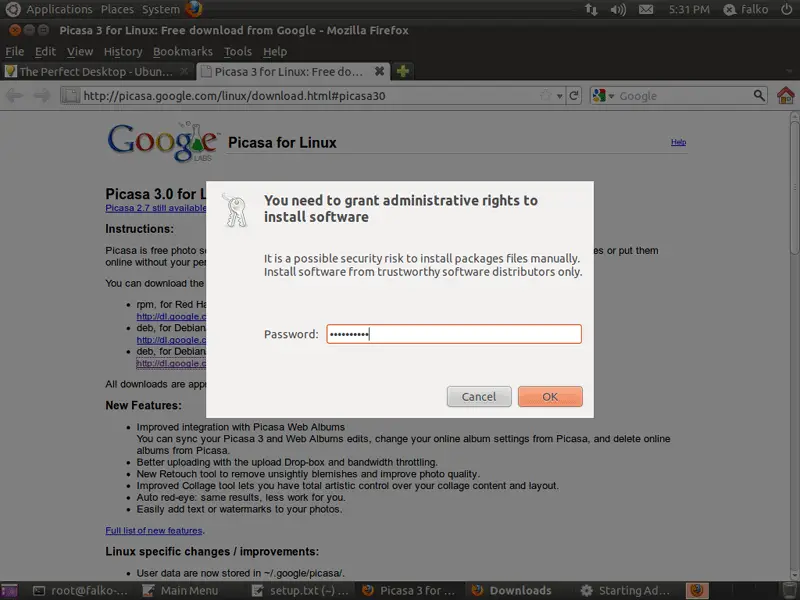Open the Help link on Picasa page
Image resolution: width=800 pixels, height=600 pixels.
pos(678,142)
